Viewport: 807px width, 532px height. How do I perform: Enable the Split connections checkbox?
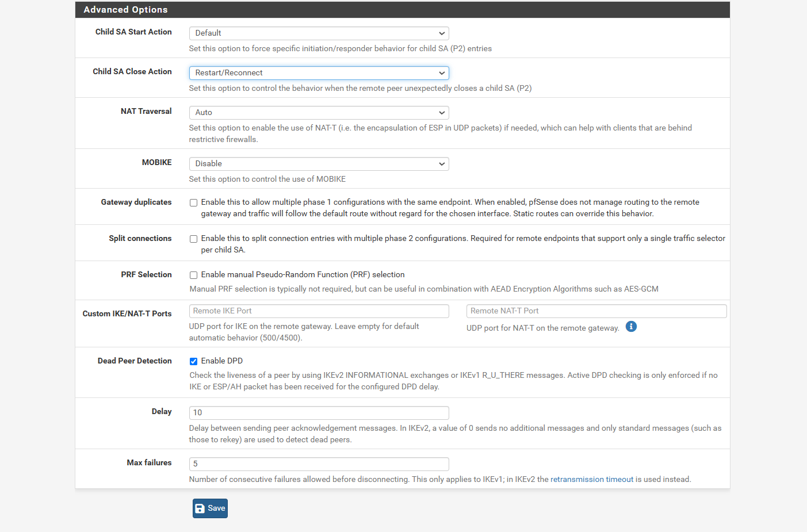194,239
